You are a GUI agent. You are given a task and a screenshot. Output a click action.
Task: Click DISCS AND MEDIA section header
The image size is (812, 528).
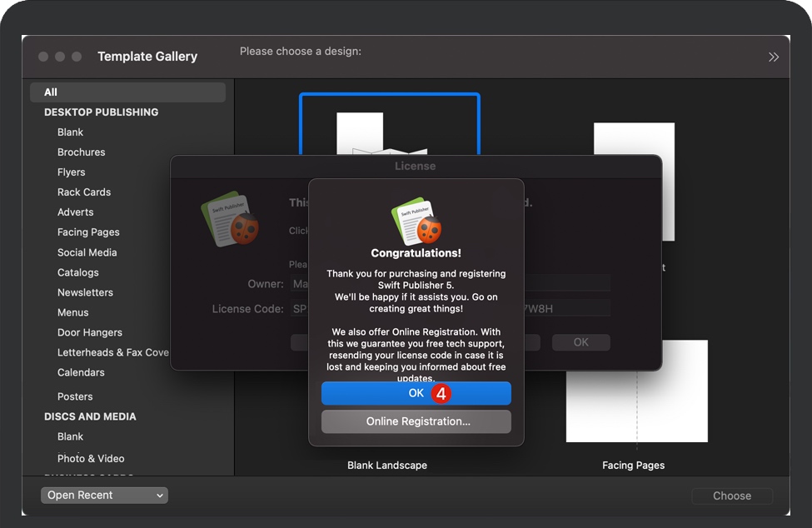click(90, 416)
